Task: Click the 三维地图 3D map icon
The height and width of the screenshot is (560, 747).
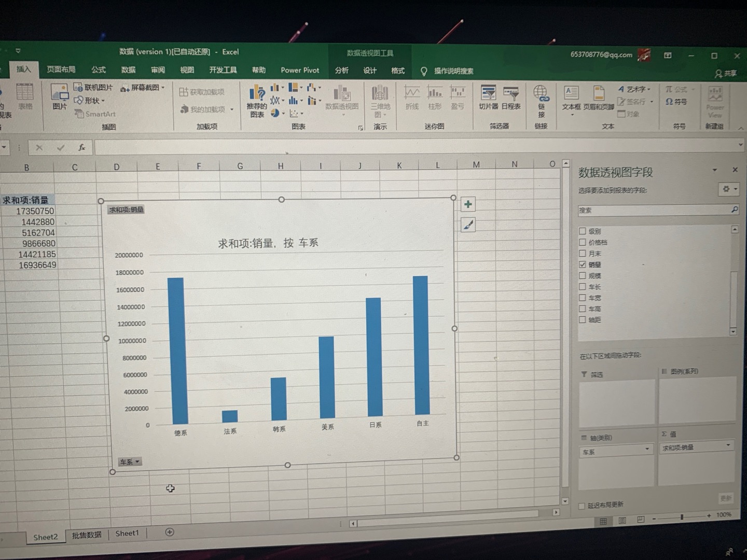Action: pos(380,101)
